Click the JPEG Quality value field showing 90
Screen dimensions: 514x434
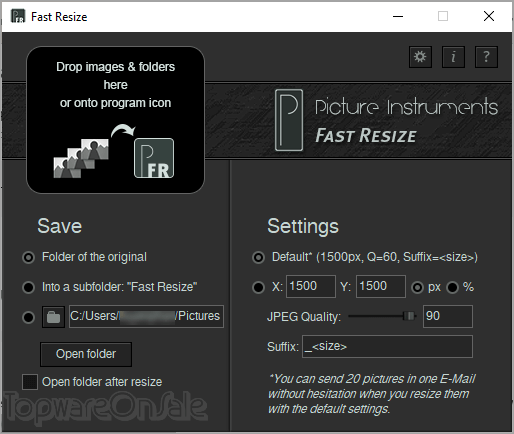(x=448, y=316)
